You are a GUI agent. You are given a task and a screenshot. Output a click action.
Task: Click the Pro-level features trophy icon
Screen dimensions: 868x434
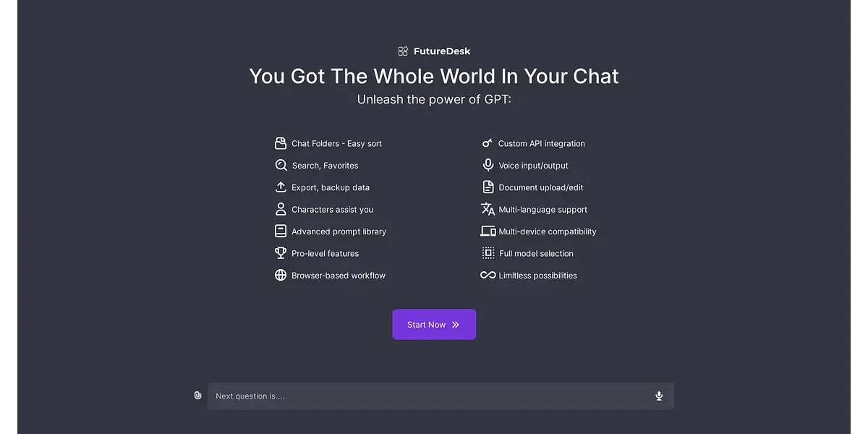coord(281,253)
